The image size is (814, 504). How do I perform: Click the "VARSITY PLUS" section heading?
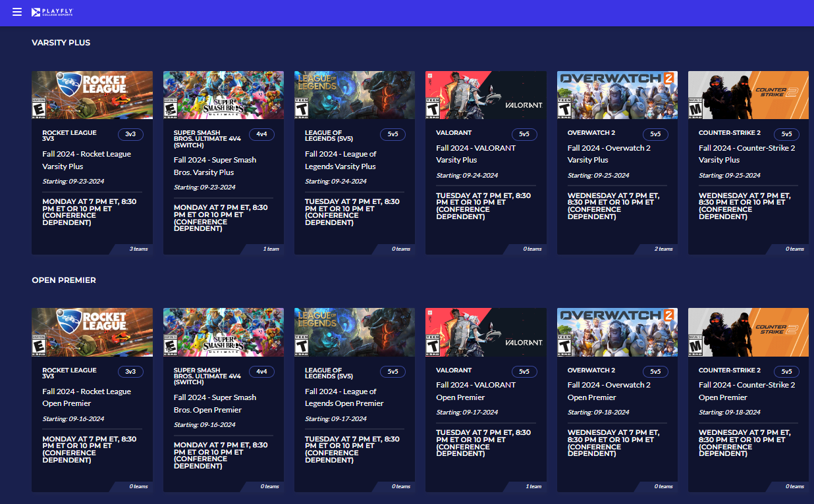pos(61,43)
